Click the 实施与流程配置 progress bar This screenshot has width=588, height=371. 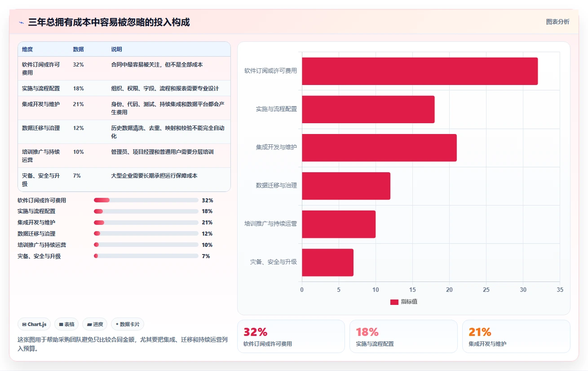click(x=146, y=211)
